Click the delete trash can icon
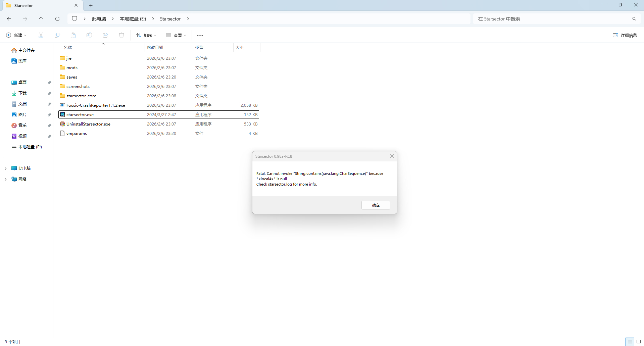Viewport: 644px width, 346px height. pos(121,35)
